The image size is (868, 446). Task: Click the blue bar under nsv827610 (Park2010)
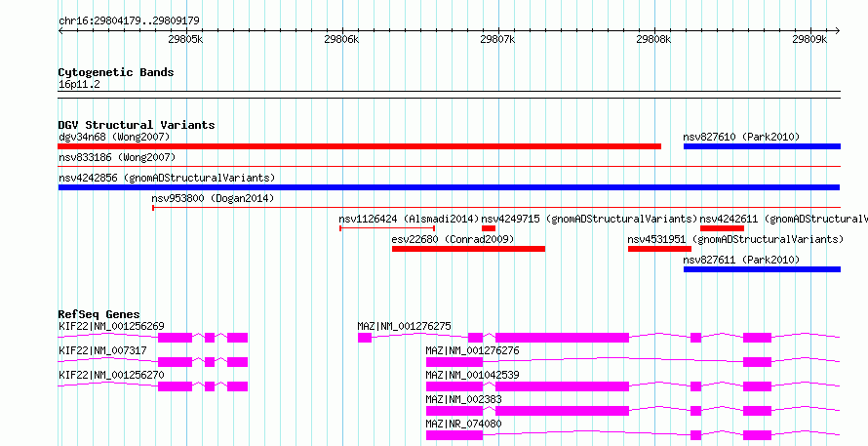[762, 146]
